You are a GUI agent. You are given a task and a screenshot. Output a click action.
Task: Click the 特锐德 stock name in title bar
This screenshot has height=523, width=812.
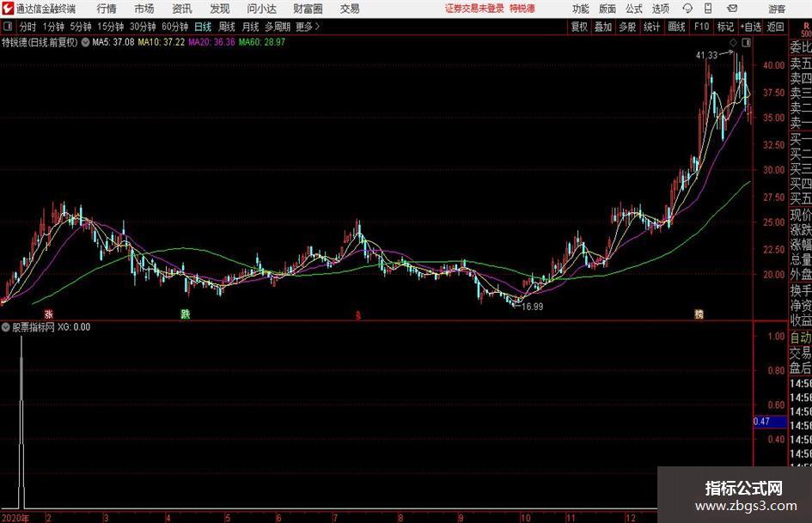click(x=522, y=9)
